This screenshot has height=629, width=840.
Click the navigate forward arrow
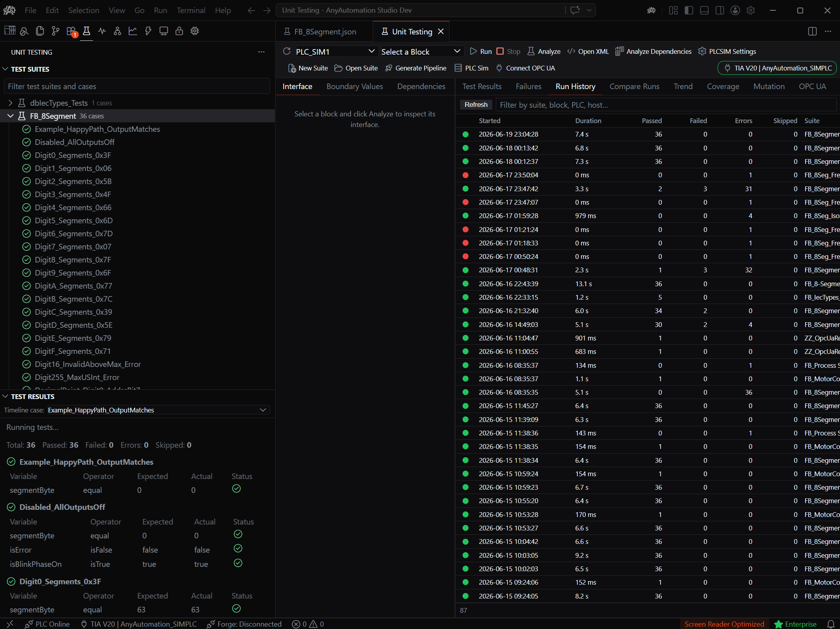click(x=267, y=10)
